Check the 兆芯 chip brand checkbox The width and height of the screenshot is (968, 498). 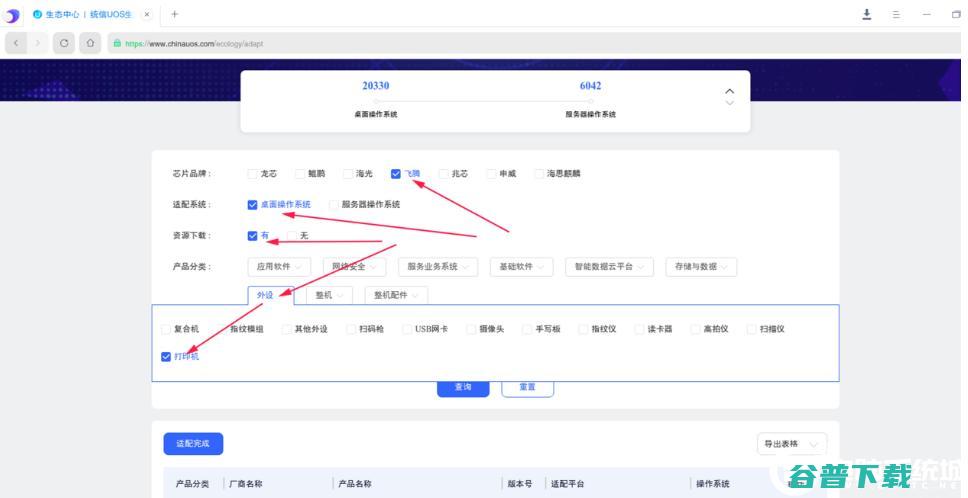pos(443,174)
